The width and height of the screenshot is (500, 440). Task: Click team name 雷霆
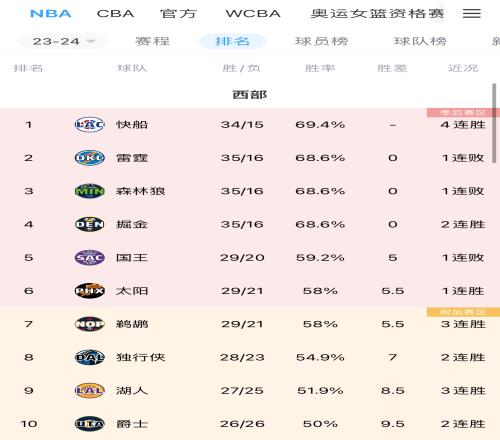(x=132, y=158)
